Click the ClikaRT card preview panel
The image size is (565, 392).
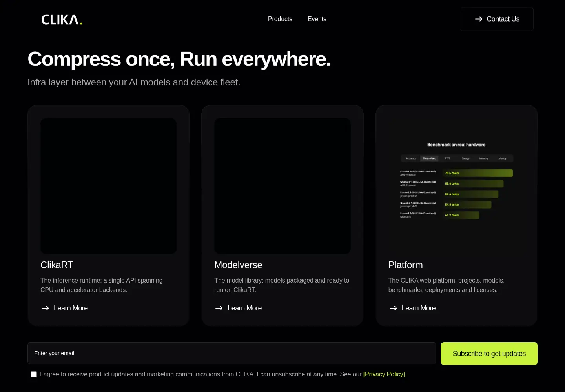click(x=109, y=186)
